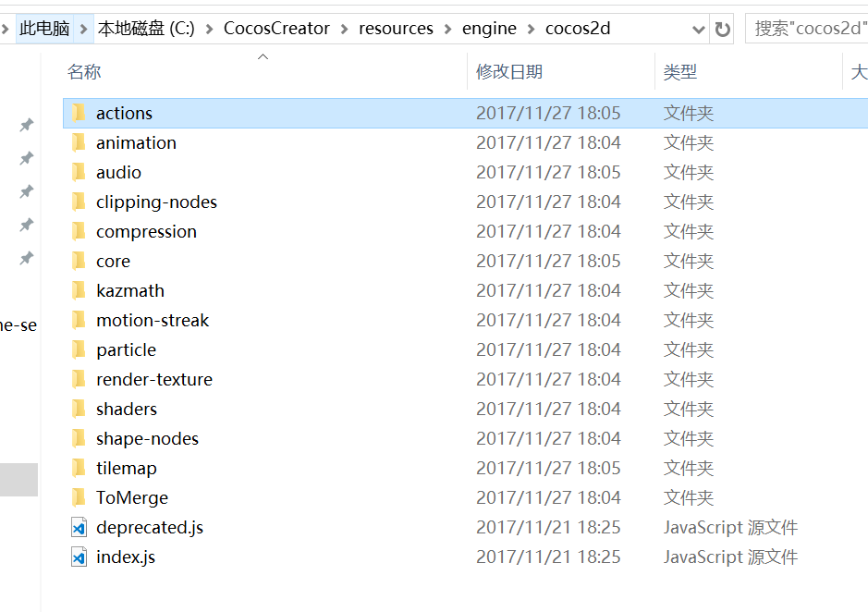868x612 pixels.
Task: Expand the chevron after engine breadcrumb
Action: [531, 29]
